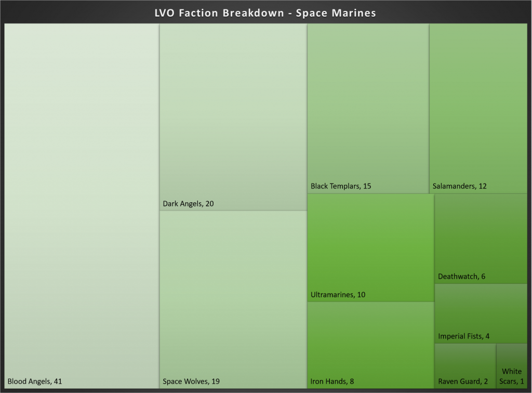Image resolution: width=532 pixels, height=393 pixels.
Task: Click the 'Blood Angels, 41' data label
Action: [35, 382]
